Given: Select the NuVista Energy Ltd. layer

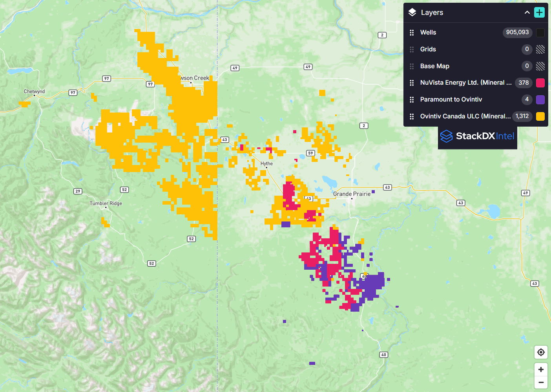Looking at the screenshot, I should coord(465,83).
